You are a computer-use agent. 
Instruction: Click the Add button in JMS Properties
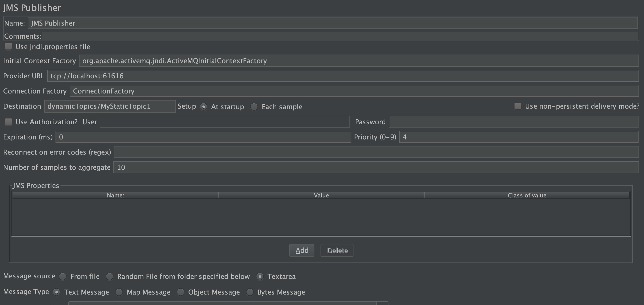point(302,250)
